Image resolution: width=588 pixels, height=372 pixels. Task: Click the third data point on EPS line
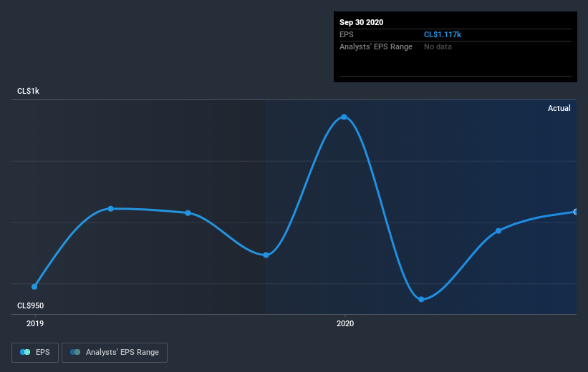[x=188, y=212]
